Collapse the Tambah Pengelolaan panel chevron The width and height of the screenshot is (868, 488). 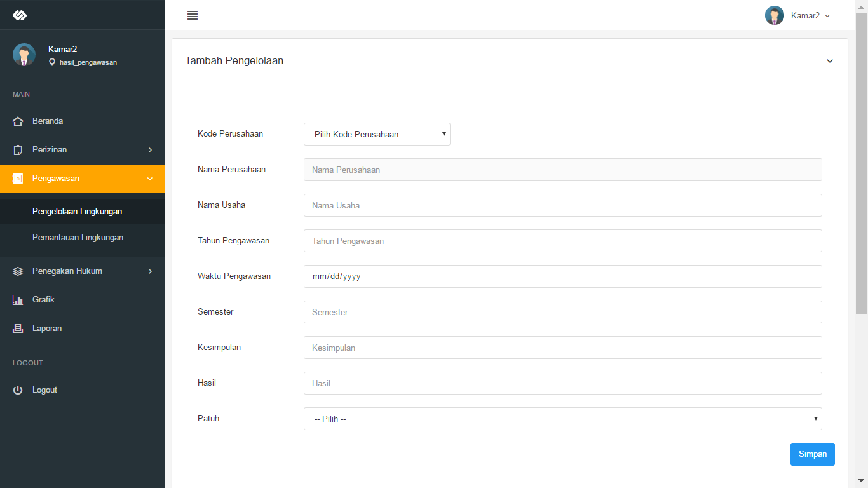tap(829, 61)
